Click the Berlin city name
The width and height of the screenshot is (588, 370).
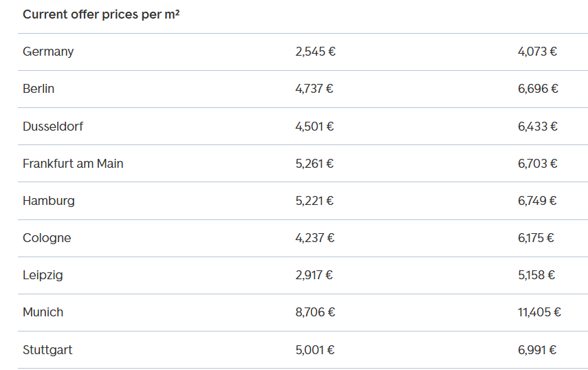point(39,89)
